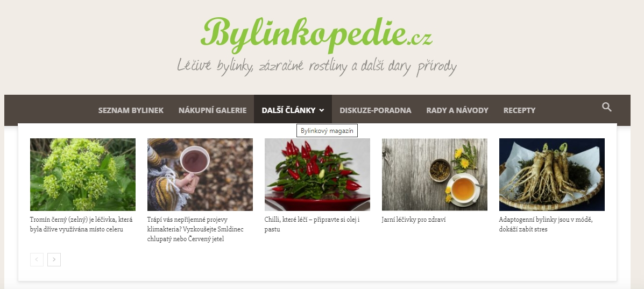Open Seznam bylinek menu item
Screen dimensions: 644x289
(131, 110)
